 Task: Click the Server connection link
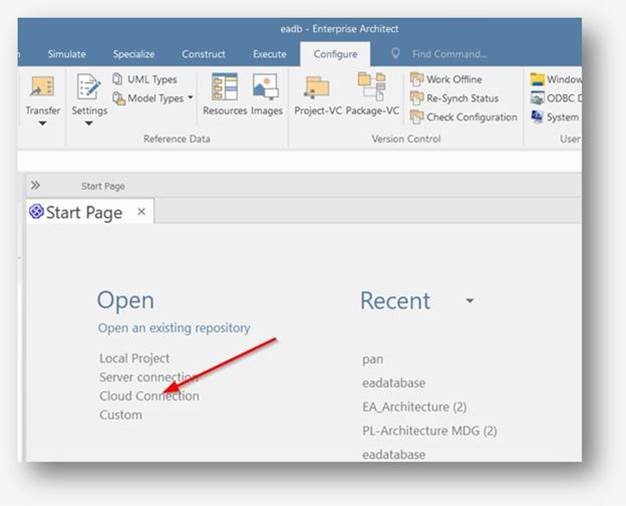click(x=149, y=377)
